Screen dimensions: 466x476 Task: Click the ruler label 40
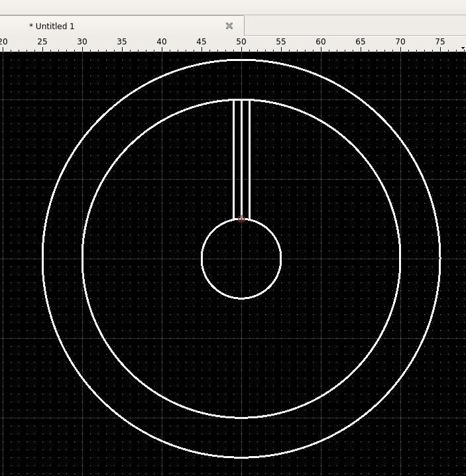(x=162, y=42)
